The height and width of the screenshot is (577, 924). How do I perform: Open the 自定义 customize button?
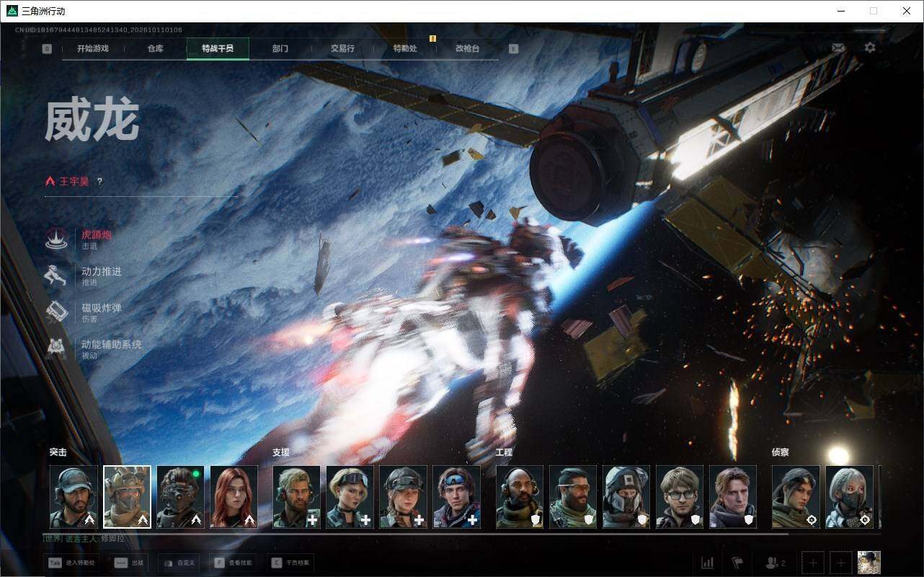click(x=178, y=563)
